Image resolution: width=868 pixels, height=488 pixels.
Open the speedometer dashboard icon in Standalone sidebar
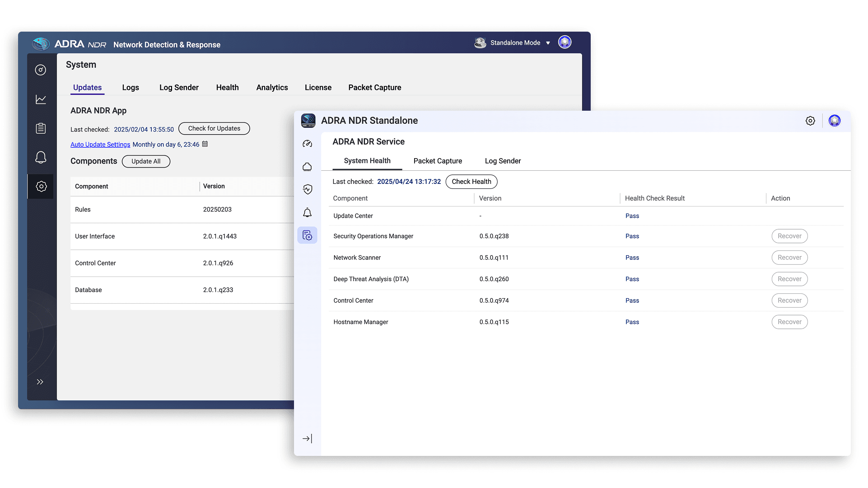308,144
